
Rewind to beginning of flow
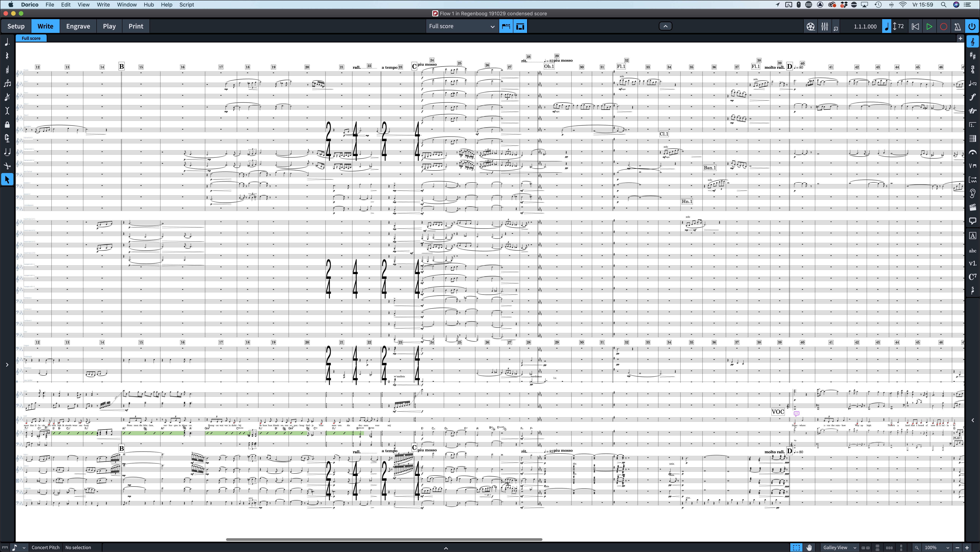915,26
